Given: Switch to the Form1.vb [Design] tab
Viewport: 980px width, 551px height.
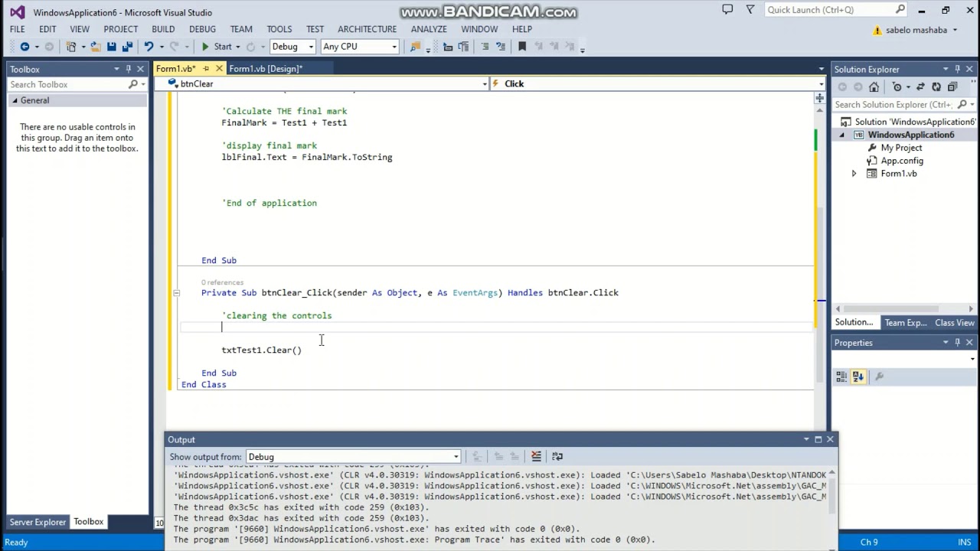Looking at the screenshot, I should point(266,69).
